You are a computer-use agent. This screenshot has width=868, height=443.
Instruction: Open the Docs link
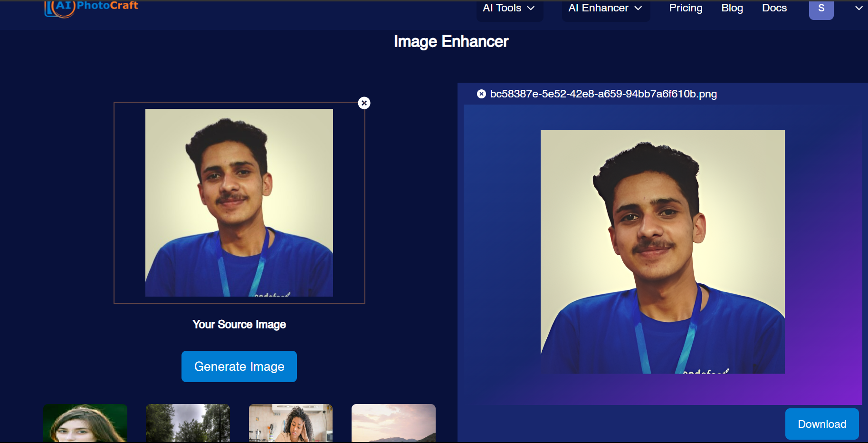(x=774, y=8)
